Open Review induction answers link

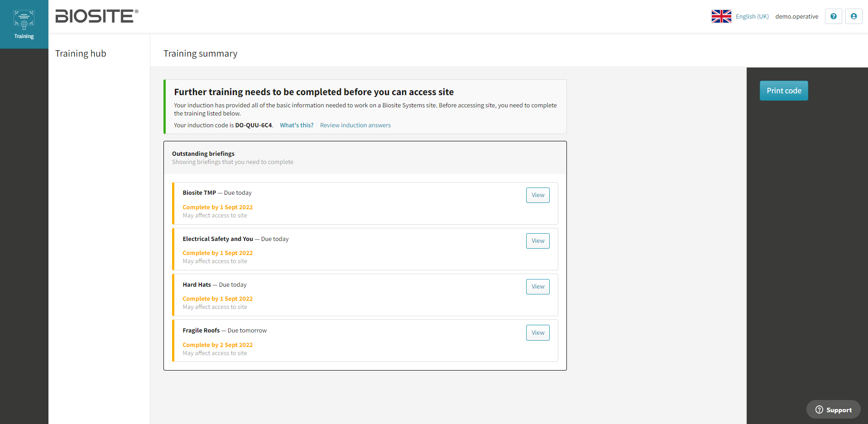[355, 125]
